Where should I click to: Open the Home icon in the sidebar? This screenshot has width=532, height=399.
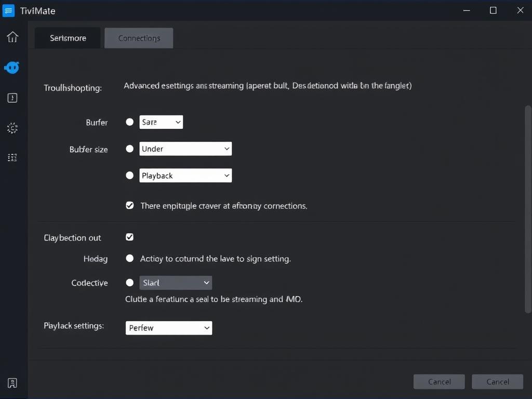click(12, 37)
